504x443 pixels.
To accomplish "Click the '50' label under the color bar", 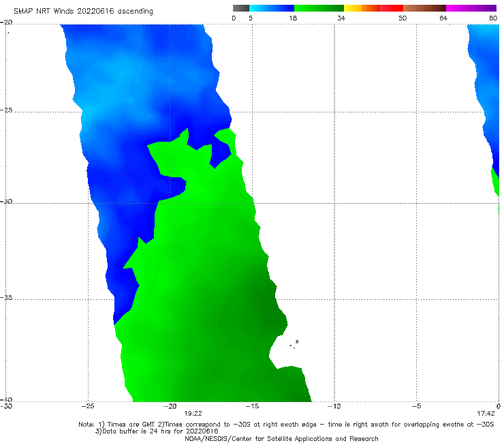I will tap(403, 18).
